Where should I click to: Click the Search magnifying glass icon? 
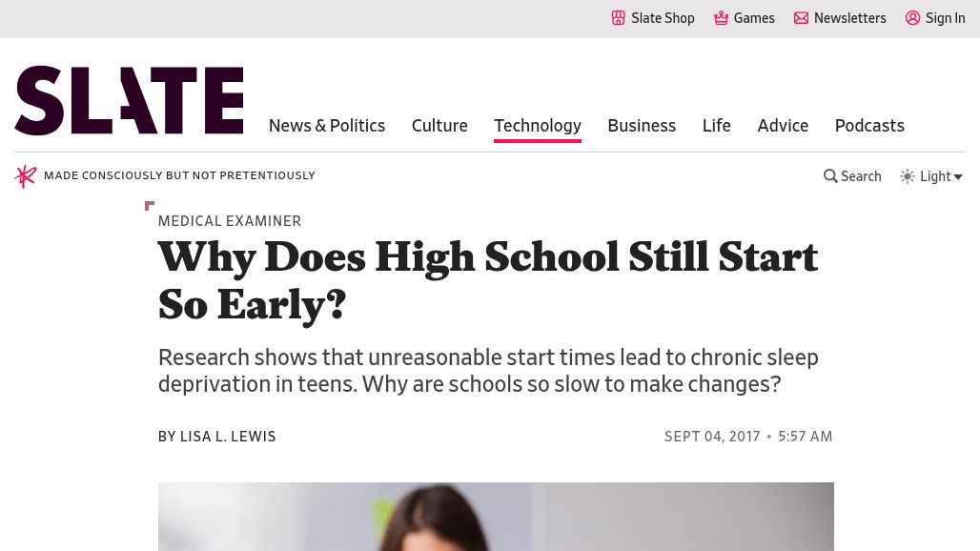tap(830, 176)
